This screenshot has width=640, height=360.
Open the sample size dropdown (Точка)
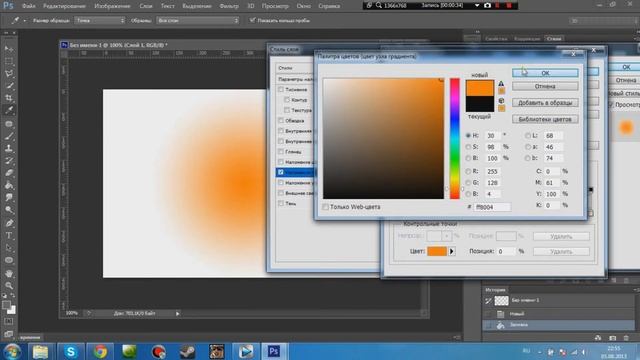[x=100, y=20]
